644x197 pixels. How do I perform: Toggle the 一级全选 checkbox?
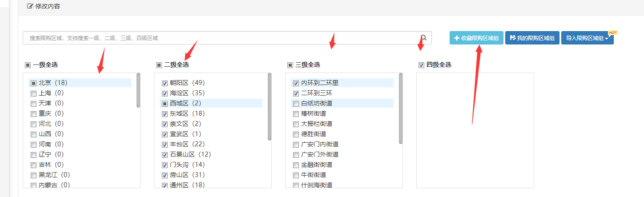[28, 65]
